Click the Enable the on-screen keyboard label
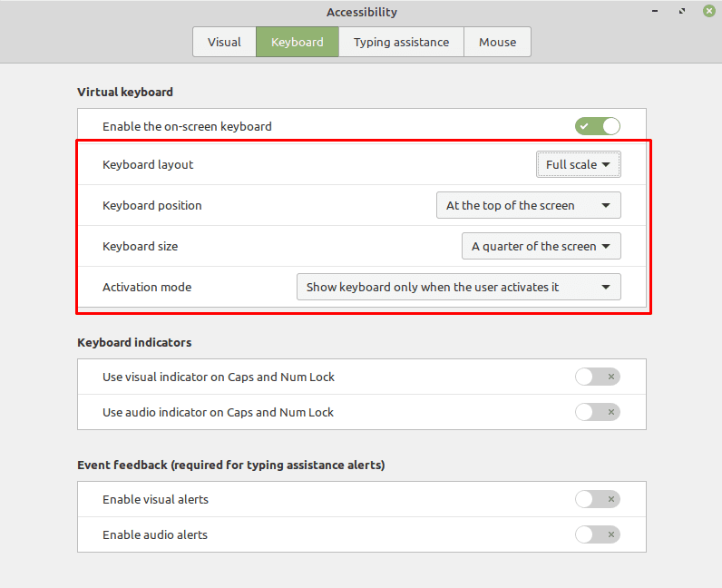The image size is (722, 588). click(x=187, y=126)
